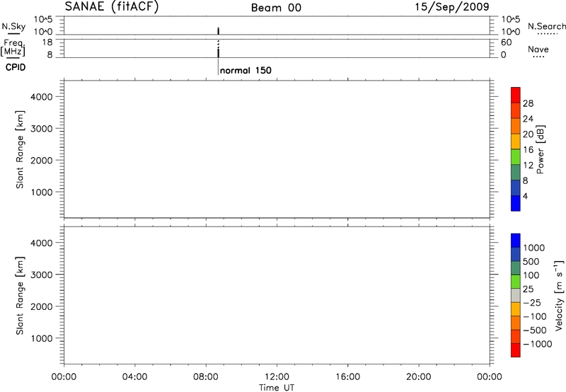Click the 16:00 time tick label

tap(347, 377)
